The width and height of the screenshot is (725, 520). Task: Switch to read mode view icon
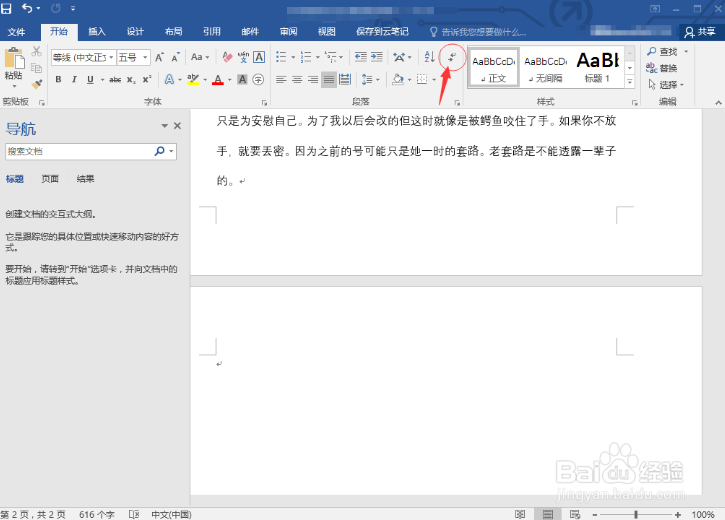tap(520, 514)
